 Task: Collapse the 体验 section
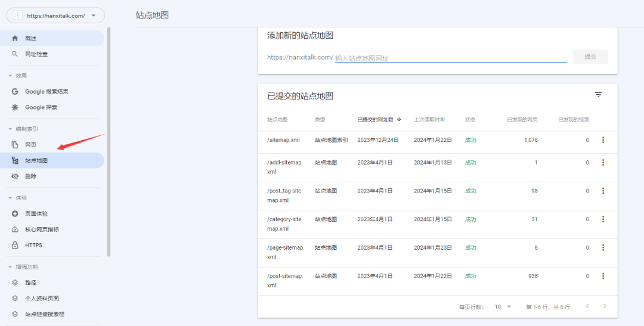[10, 198]
